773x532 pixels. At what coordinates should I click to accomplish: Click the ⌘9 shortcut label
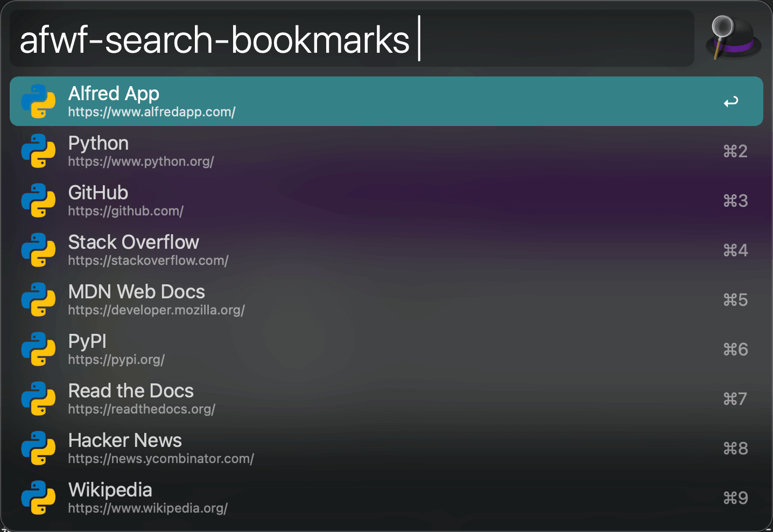(x=735, y=498)
